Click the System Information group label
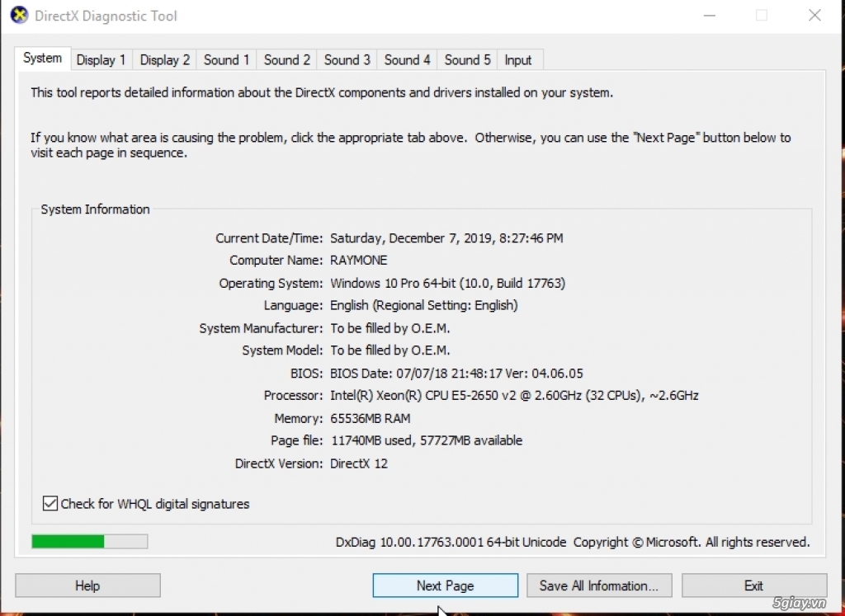 click(x=96, y=209)
